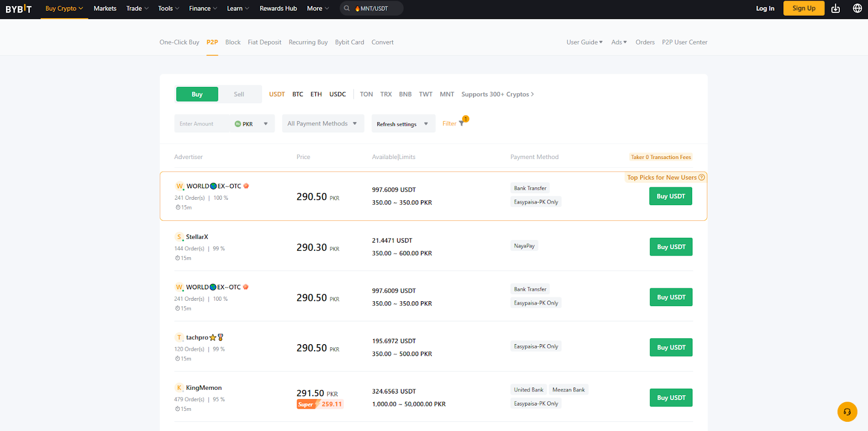Open the PKR currency dropdown
This screenshot has height=431, width=868.
(x=252, y=124)
